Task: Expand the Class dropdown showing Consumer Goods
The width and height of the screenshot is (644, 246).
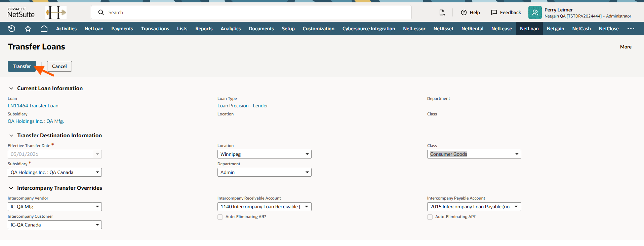Action: tap(474, 154)
